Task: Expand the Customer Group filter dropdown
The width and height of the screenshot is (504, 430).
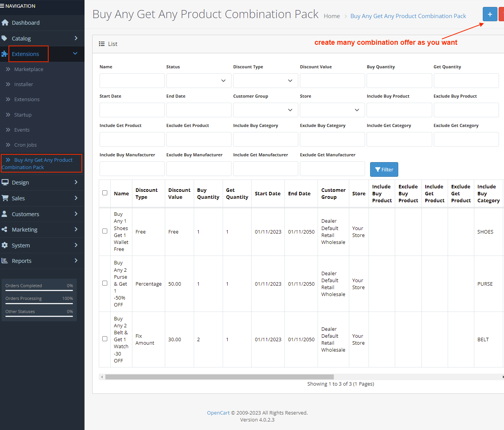Action: pyautogui.click(x=266, y=110)
